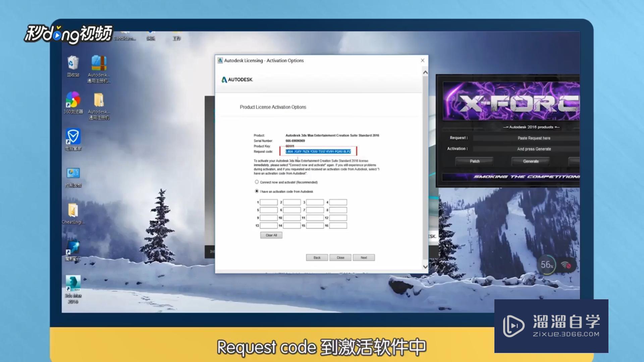Click the Clear All button
The height and width of the screenshot is (362, 644).
271,235
